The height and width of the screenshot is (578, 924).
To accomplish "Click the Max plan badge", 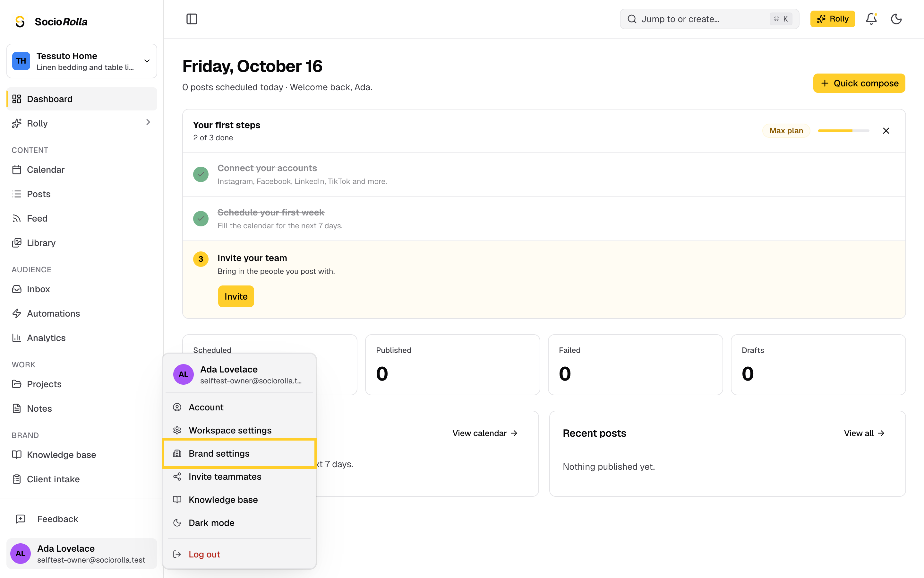I will point(786,131).
